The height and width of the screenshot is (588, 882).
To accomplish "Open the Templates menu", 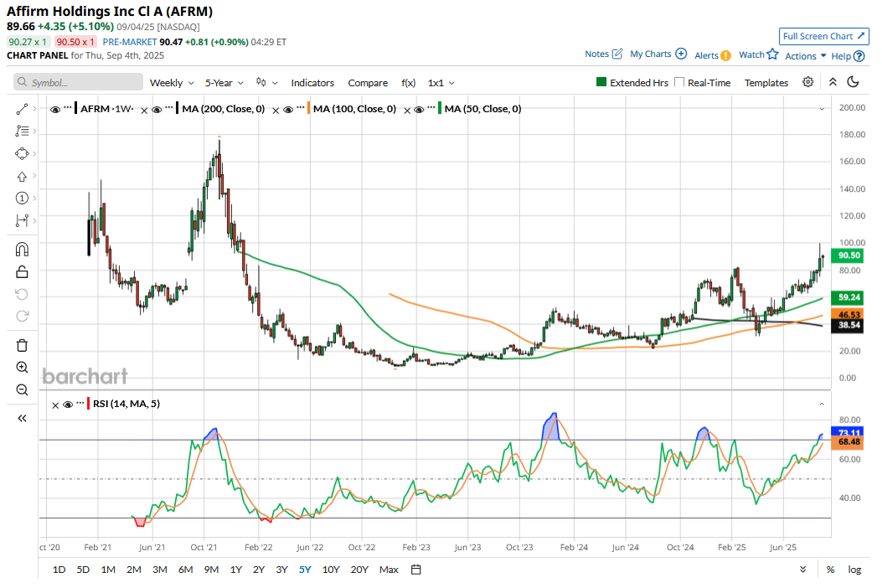I will click(x=766, y=83).
